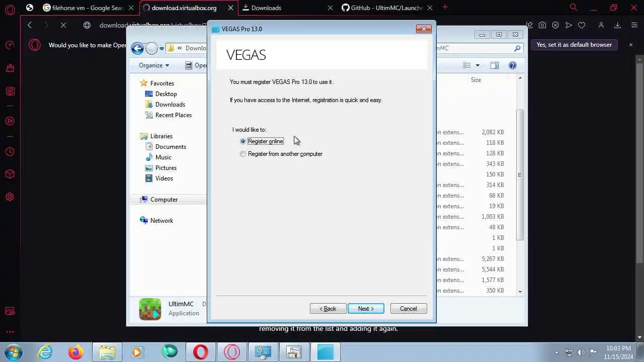Select Libraries in Explorer navigation pane
The width and height of the screenshot is (644, 362).
pos(161,136)
